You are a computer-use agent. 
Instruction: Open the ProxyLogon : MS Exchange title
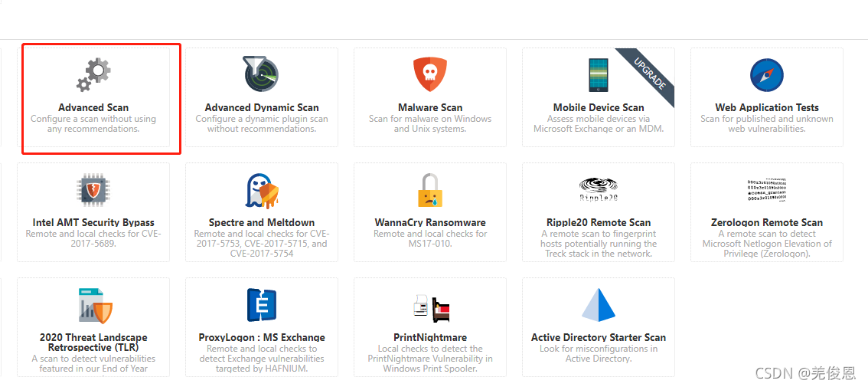pyautogui.click(x=262, y=338)
